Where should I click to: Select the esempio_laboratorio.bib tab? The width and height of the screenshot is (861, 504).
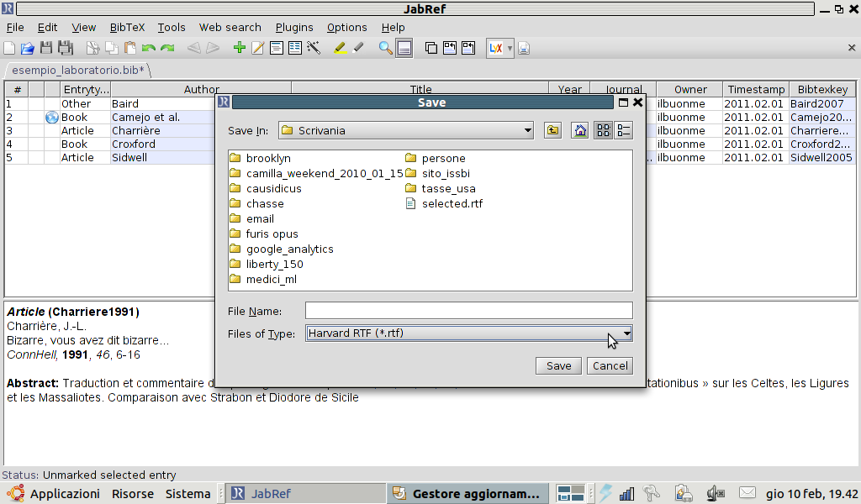[77, 71]
